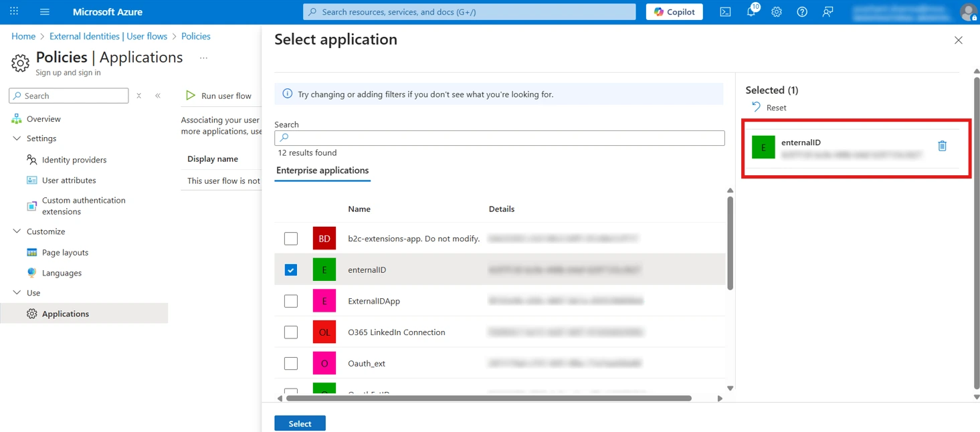Image resolution: width=980 pixels, height=432 pixels.
Task: Open Identity providers in the sidebar
Action: (x=74, y=159)
